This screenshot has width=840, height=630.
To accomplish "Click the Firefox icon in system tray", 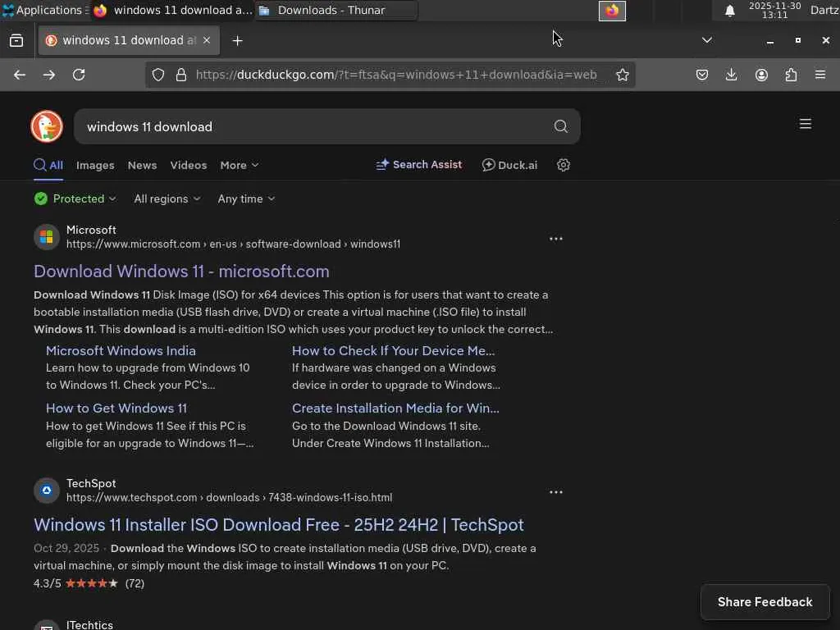I will [x=612, y=11].
